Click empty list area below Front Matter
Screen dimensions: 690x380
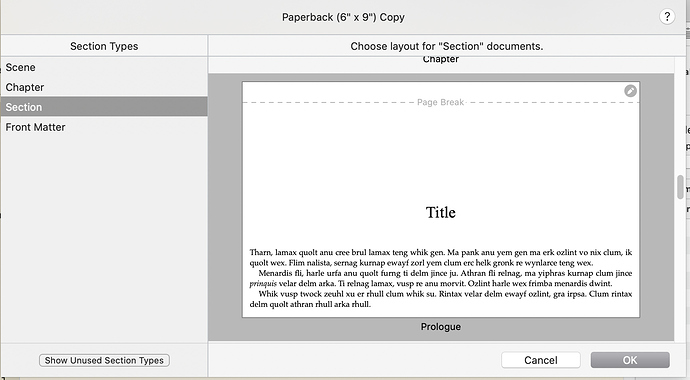(104, 238)
